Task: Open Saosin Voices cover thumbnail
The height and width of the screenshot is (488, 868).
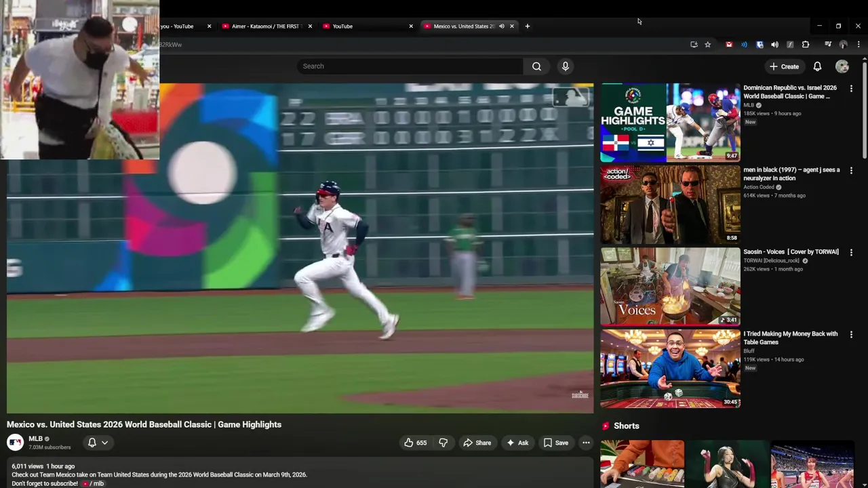Action: (670, 287)
